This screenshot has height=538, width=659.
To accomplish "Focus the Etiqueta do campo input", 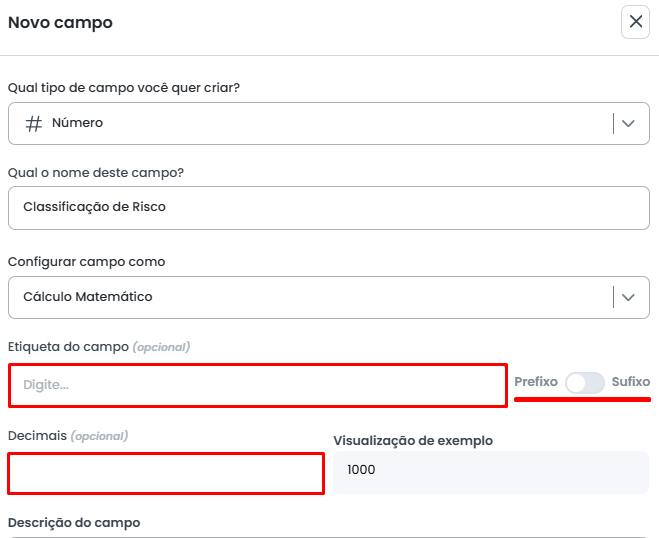I will [258, 385].
